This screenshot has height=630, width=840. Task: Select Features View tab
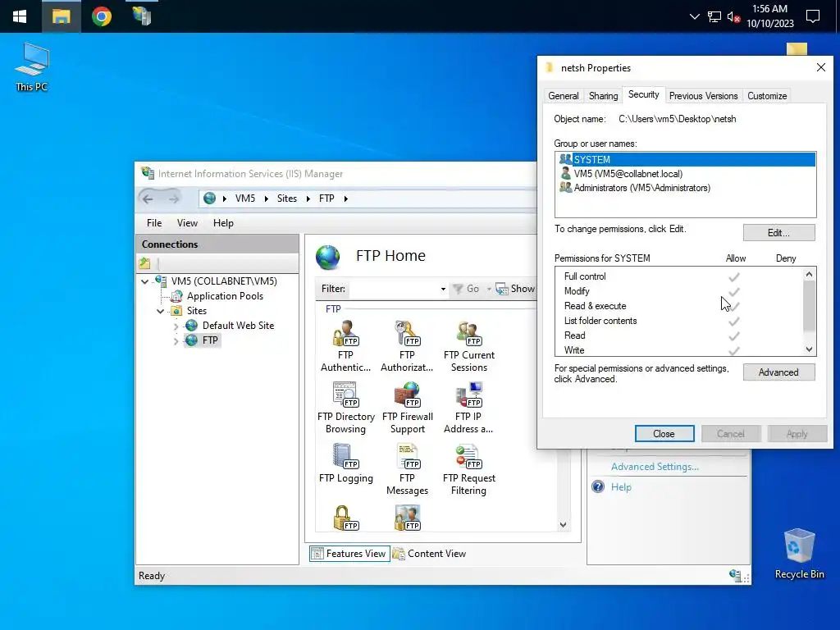[x=349, y=554]
